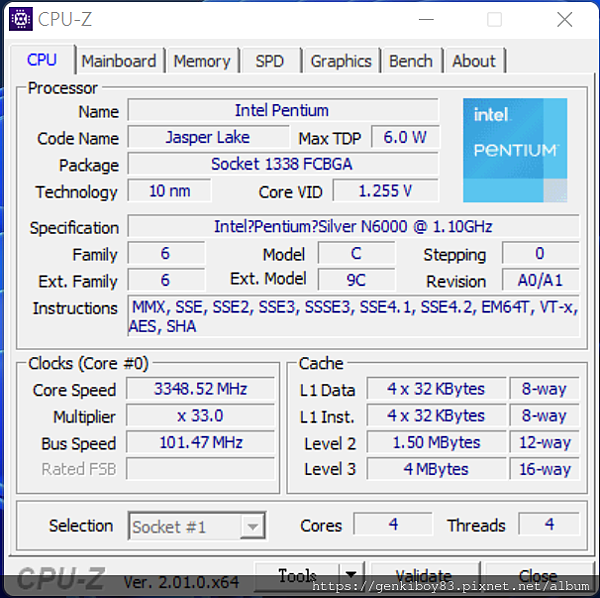The image size is (600, 598).
Task: Go to the Bench tab
Action: (x=411, y=61)
